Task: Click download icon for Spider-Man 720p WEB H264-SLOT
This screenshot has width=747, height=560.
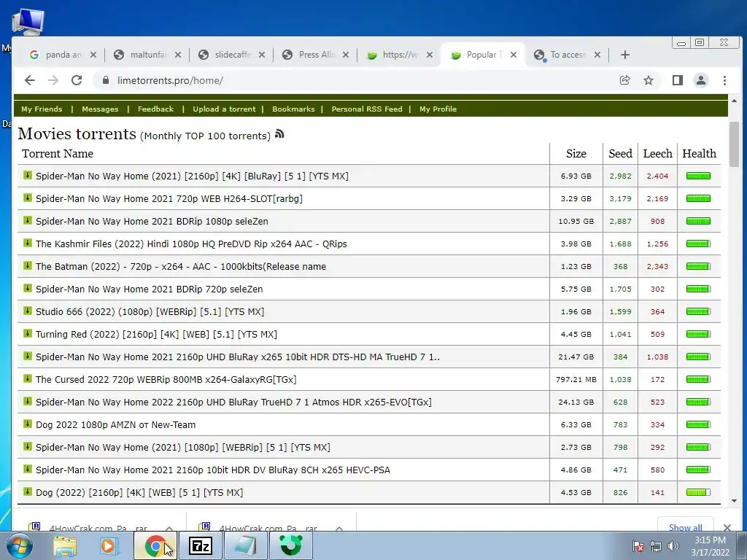Action: [x=28, y=198]
